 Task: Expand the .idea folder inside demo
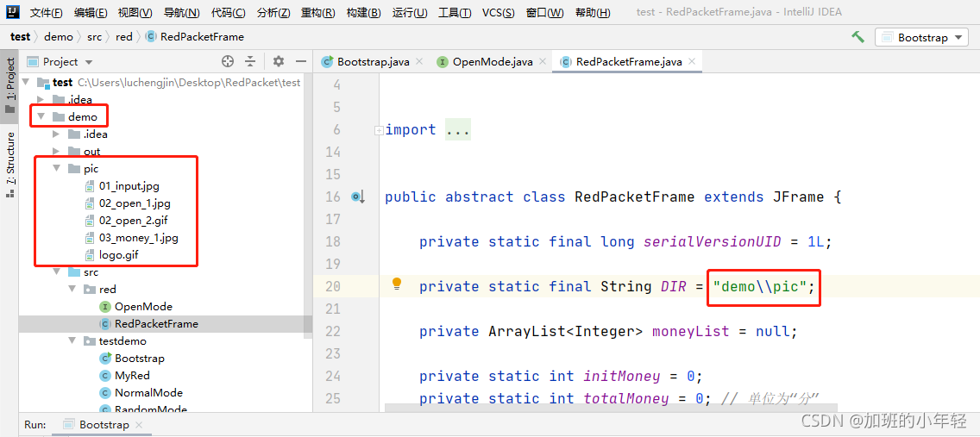(x=56, y=134)
